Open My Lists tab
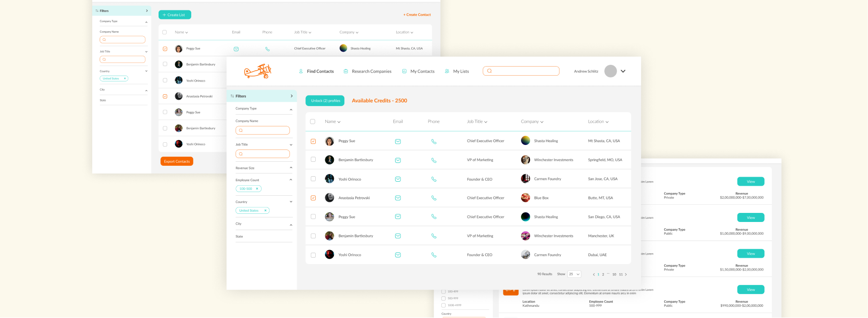 click(457, 72)
